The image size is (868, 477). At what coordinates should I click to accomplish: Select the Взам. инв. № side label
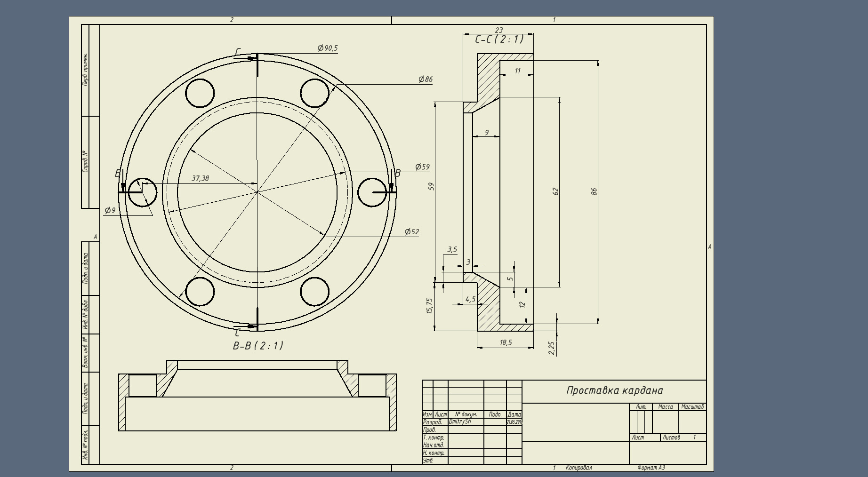click(x=85, y=352)
